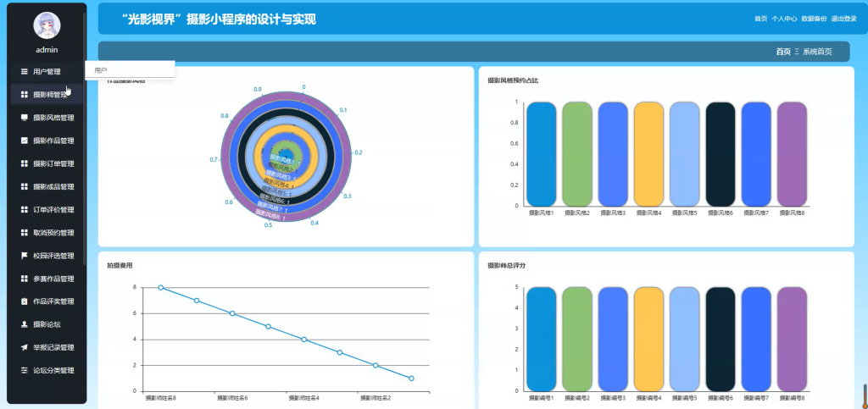Expand the 摄影成品管理 sidebar menu
This screenshot has height=409, width=868.
point(47,187)
